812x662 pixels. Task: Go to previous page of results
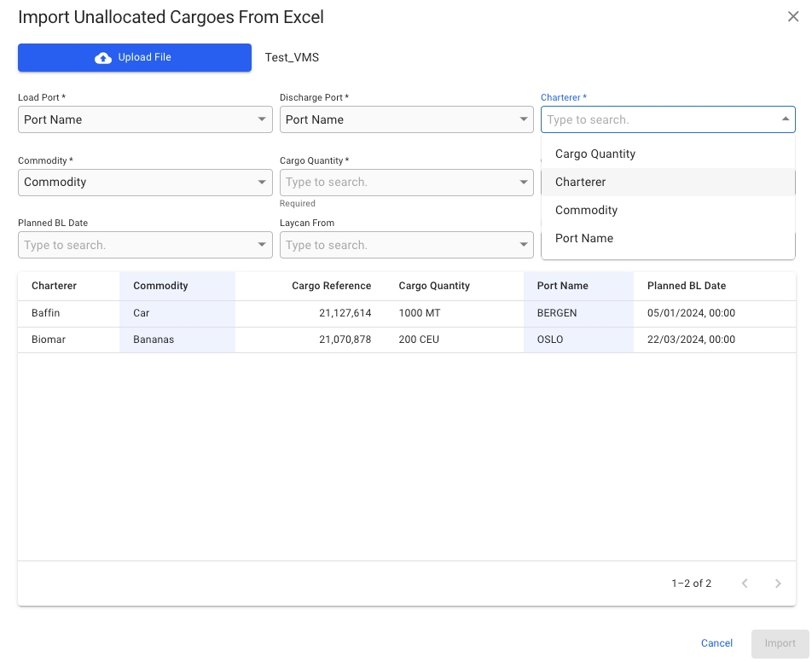tap(745, 584)
